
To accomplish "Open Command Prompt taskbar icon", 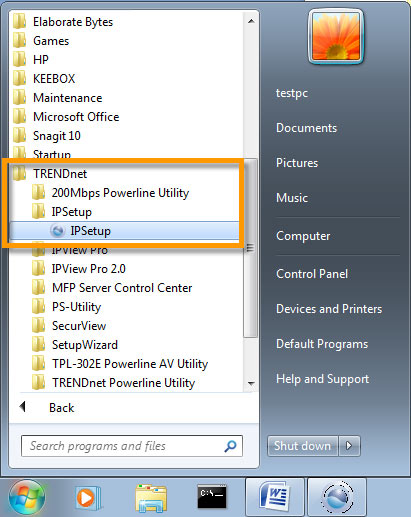I will 212,497.
